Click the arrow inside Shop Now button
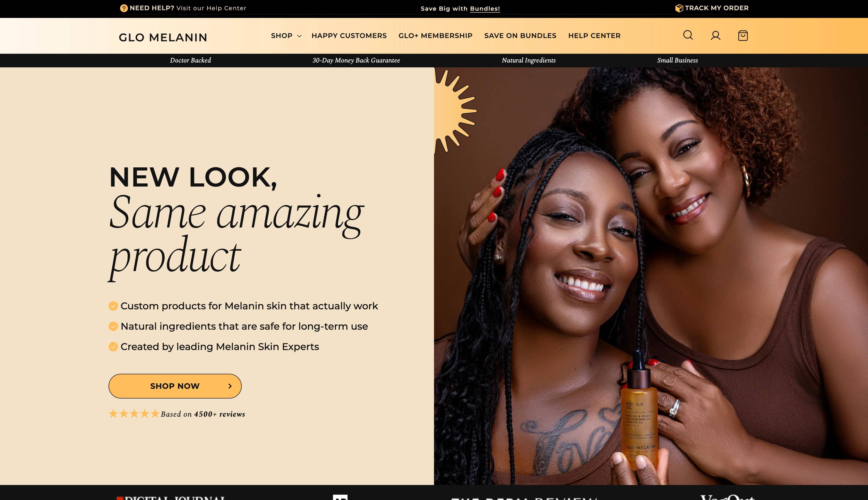The image size is (868, 500). [230, 386]
